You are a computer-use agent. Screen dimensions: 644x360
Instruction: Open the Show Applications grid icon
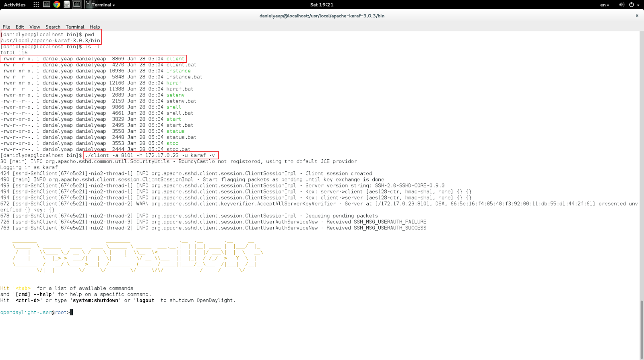click(x=36, y=4)
